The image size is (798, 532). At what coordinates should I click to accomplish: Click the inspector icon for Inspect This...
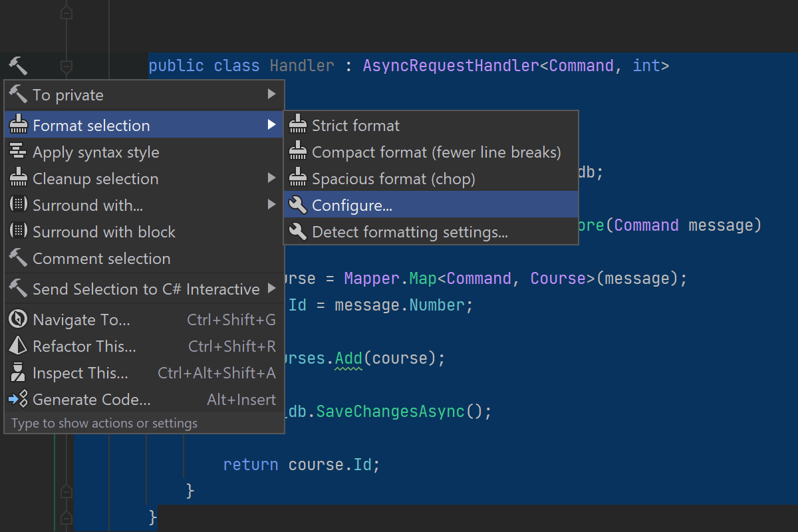[x=18, y=372]
